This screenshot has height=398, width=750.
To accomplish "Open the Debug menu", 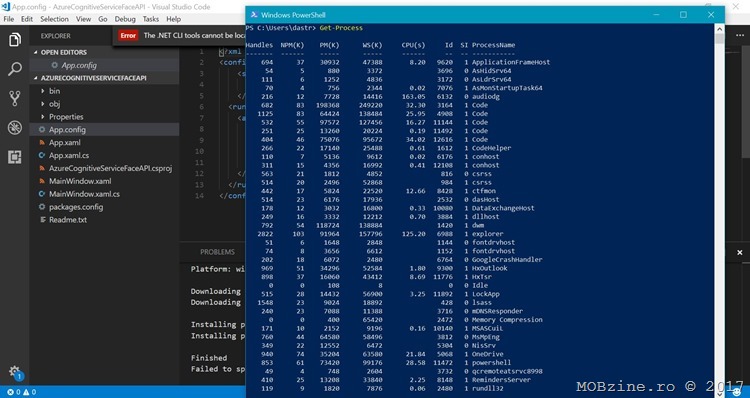I will [125, 19].
